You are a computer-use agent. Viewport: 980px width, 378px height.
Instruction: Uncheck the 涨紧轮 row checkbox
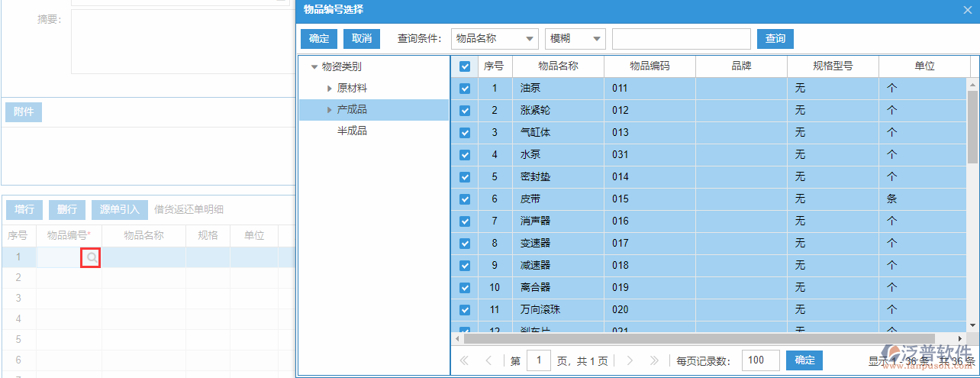tap(465, 111)
